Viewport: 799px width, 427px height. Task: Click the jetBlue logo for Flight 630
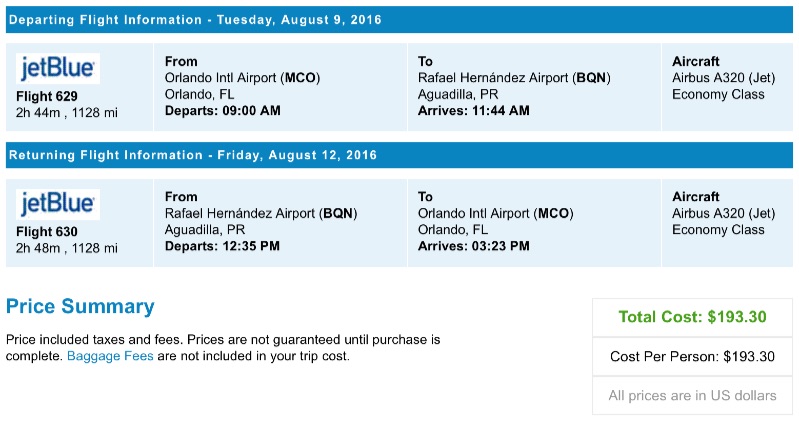[58, 204]
